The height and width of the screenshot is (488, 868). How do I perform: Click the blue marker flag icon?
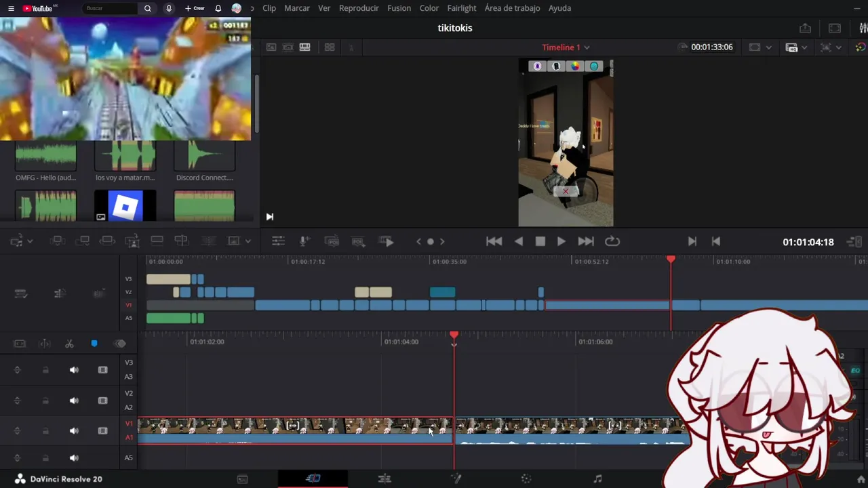[x=94, y=344]
